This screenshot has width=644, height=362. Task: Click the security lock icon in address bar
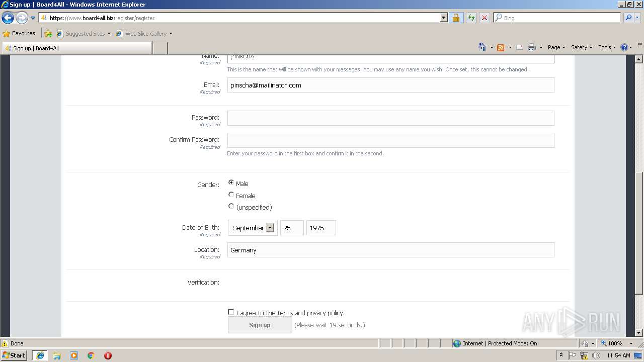456,18
